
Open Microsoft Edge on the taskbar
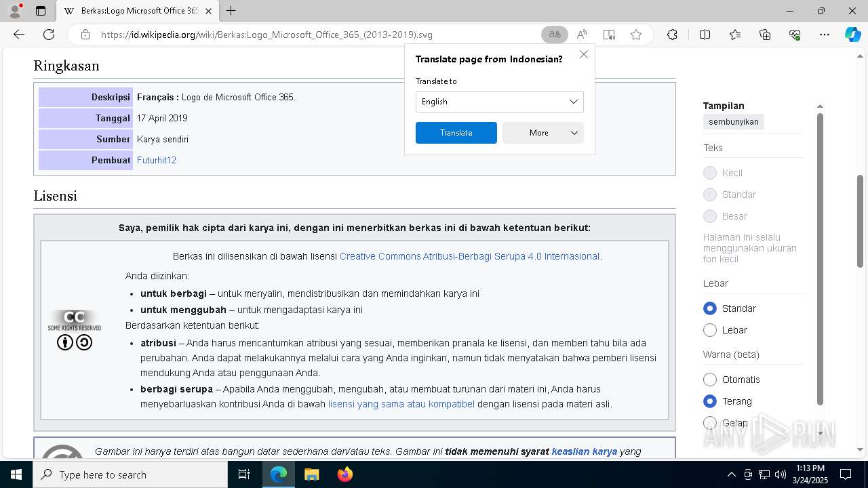[x=279, y=474]
